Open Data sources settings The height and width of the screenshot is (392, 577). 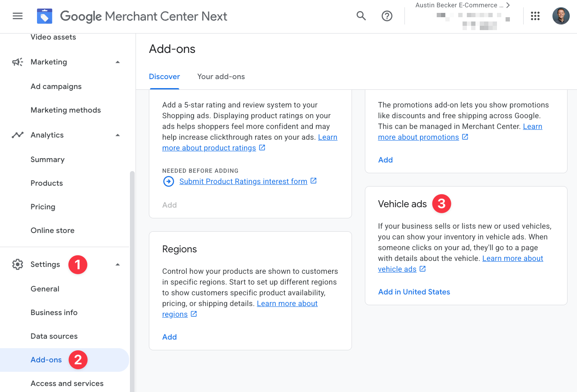point(54,336)
